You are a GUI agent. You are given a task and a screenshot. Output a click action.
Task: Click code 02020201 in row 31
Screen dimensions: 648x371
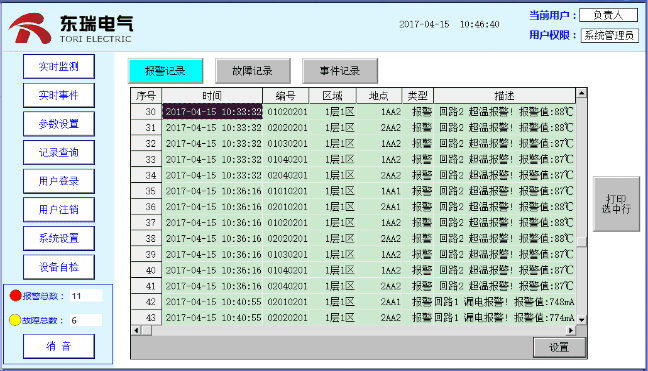287,128
